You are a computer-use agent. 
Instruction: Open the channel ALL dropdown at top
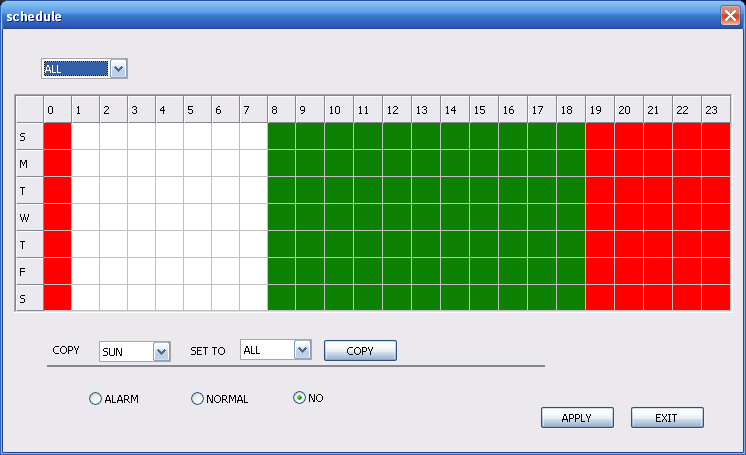click(x=84, y=69)
